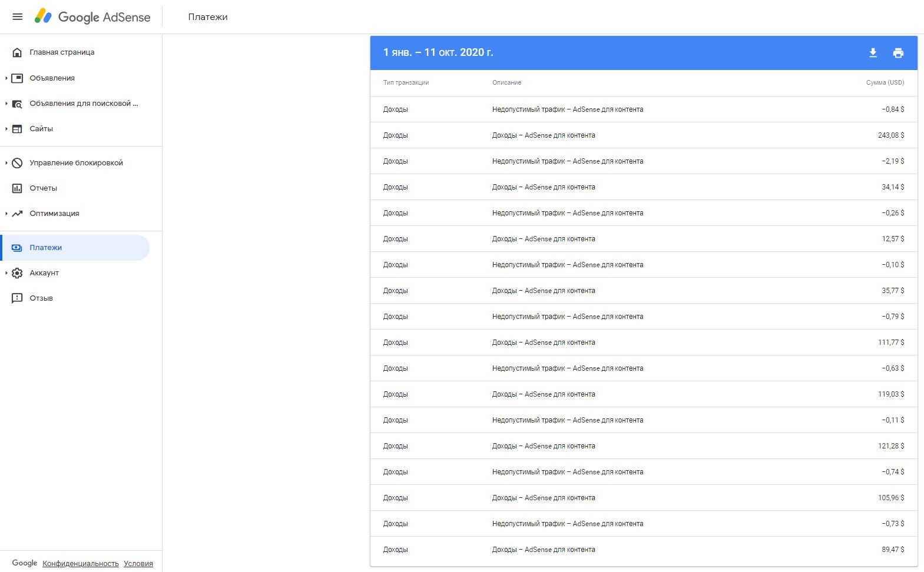Expand the Объявления submenu arrow
The height and width of the screenshot is (572, 924).
coord(6,78)
